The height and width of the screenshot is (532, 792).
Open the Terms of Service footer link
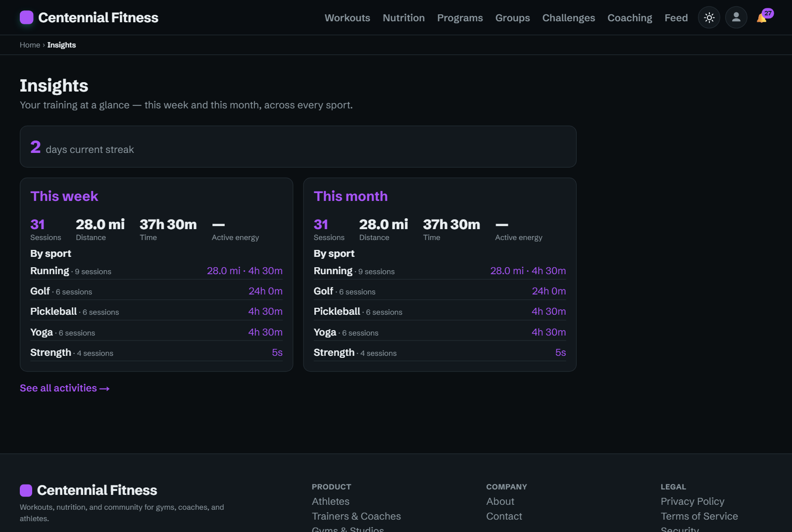[699, 516]
